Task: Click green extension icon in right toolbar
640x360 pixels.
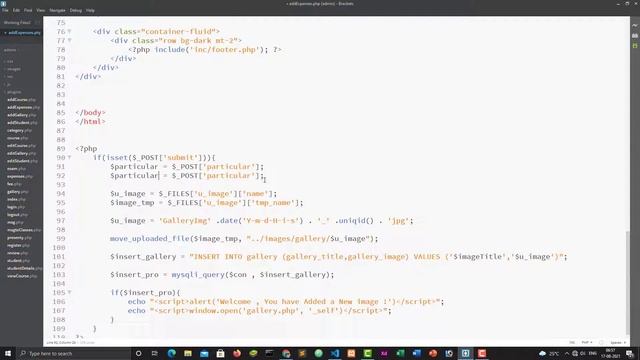Action: pos(635,46)
